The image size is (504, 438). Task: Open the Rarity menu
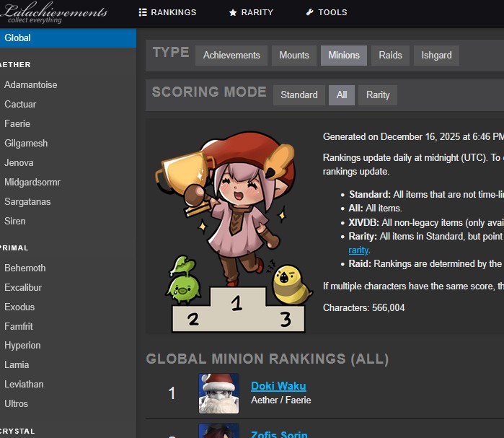(x=251, y=12)
